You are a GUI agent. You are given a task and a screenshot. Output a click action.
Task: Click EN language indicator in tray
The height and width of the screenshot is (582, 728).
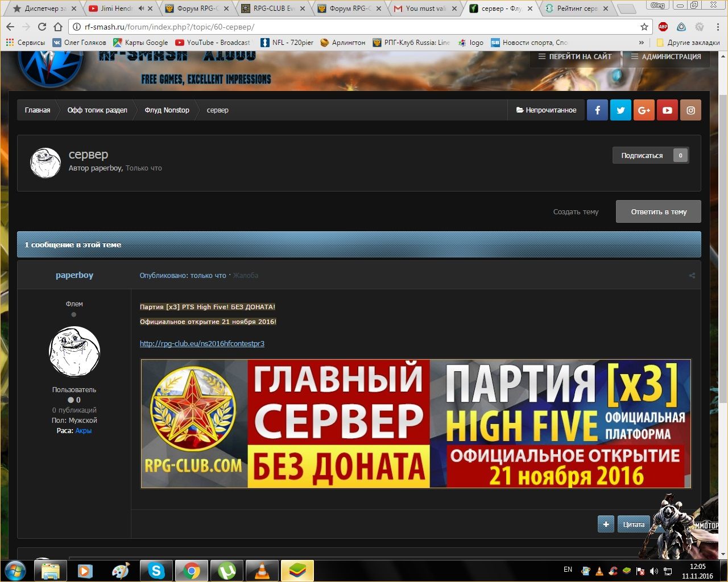[568, 569]
